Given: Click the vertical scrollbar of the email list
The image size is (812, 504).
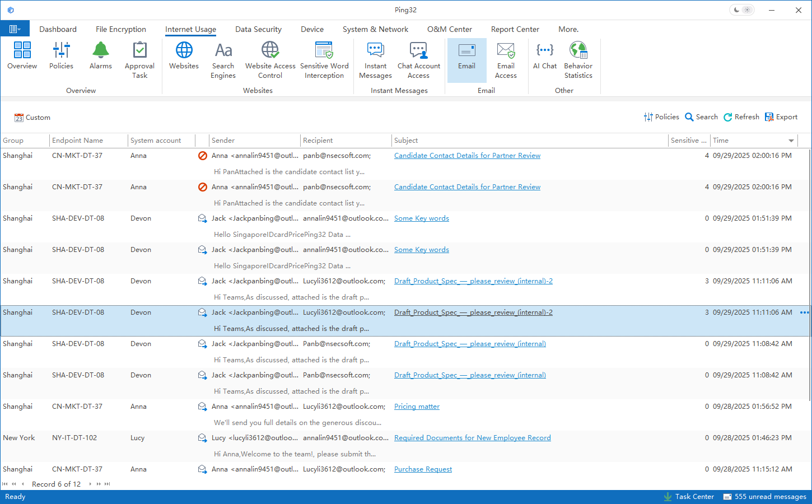Looking at the screenshot, I should click(809, 274).
